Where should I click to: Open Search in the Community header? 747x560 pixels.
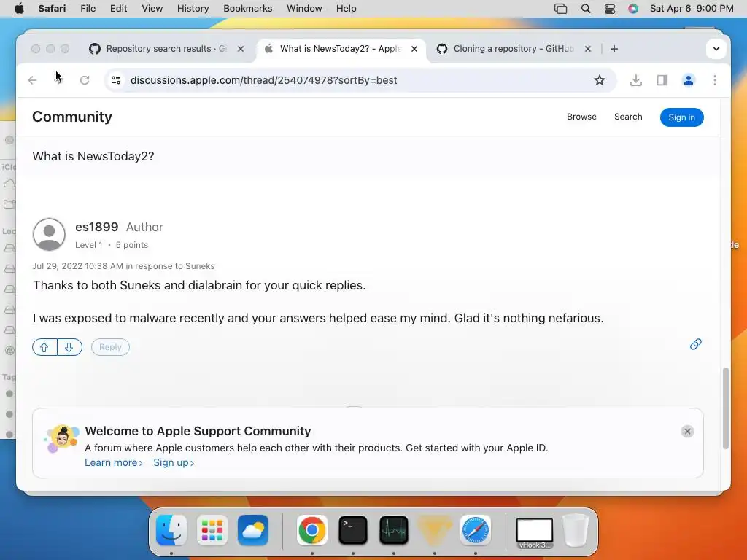click(x=628, y=117)
